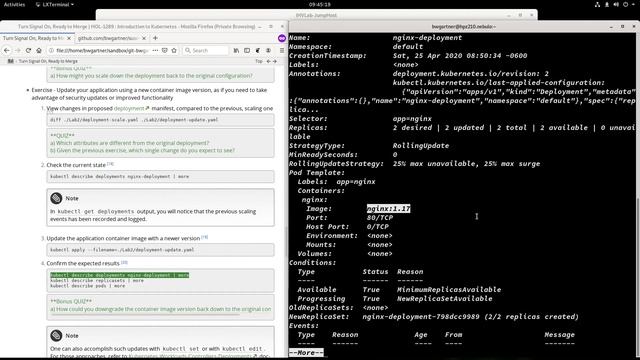The width and height of the screenshot is (640, 360).
Task: Click breadcrumb Turn Signal On, Ready to Merge
Action: tap(48, 61)
